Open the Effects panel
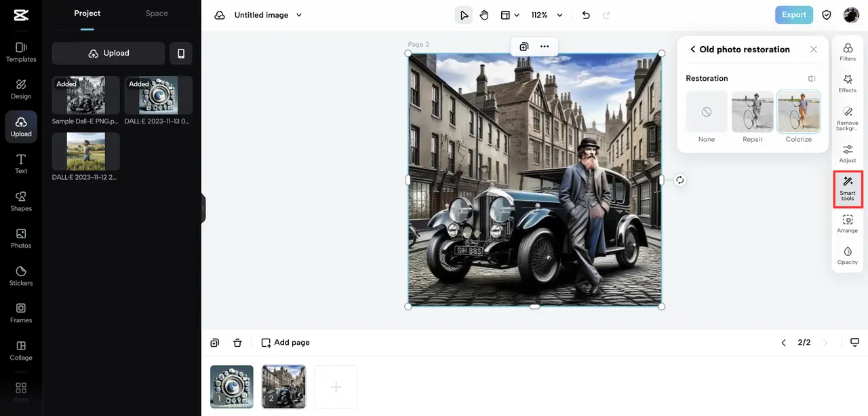The image size is (868, 416). tap(848, 83)
